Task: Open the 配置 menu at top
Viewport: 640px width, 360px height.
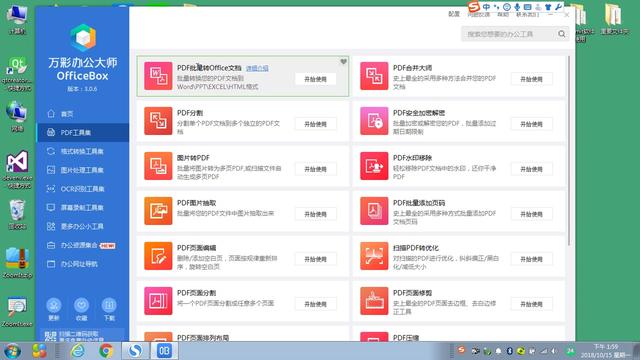Action: click(454, 14)
